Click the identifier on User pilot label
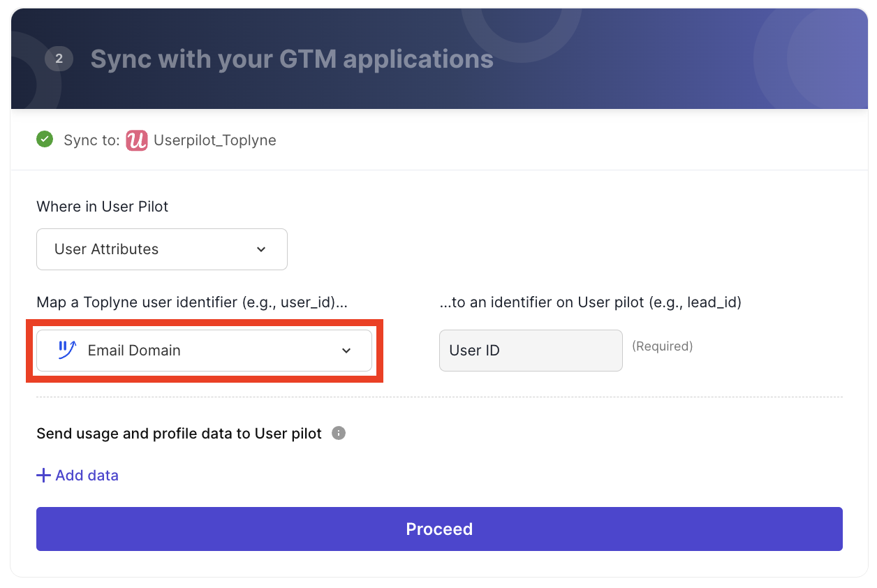This screenshot has width=877, height=588. tap(590, 302)
